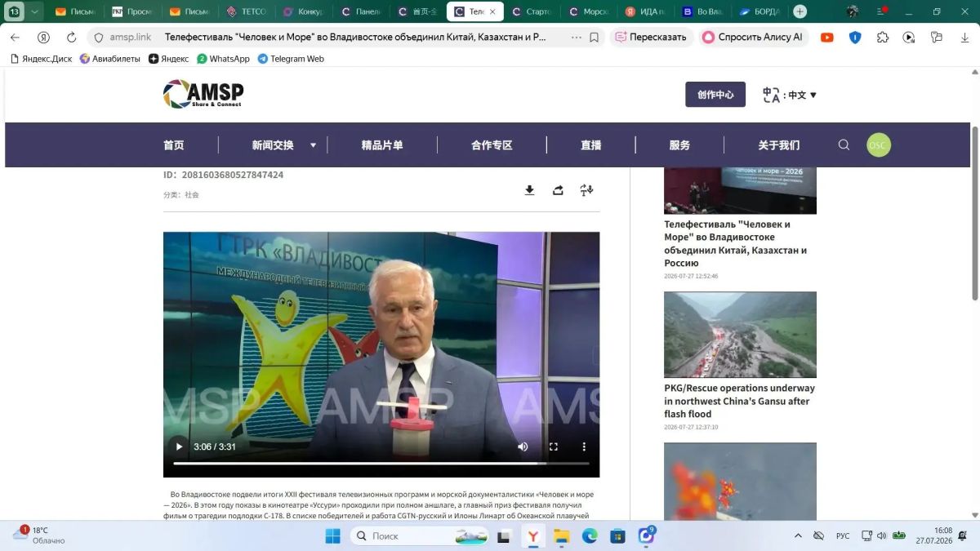Switch to the Конкур tab
Screen dimensions: 980x551
click(x=303, y=11)
